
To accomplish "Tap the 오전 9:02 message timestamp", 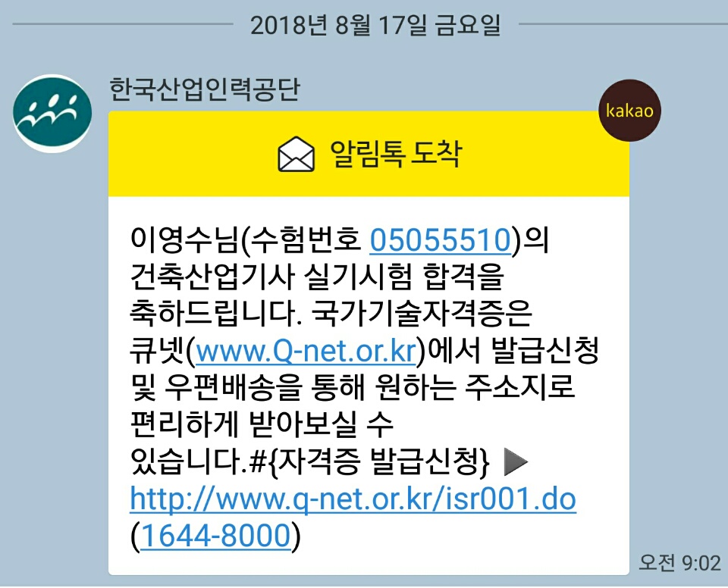I will click(679, 562).
